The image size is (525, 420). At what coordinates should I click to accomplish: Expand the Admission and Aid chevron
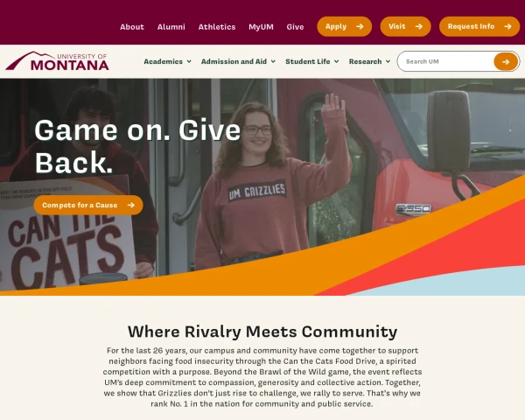click(273, 61)
